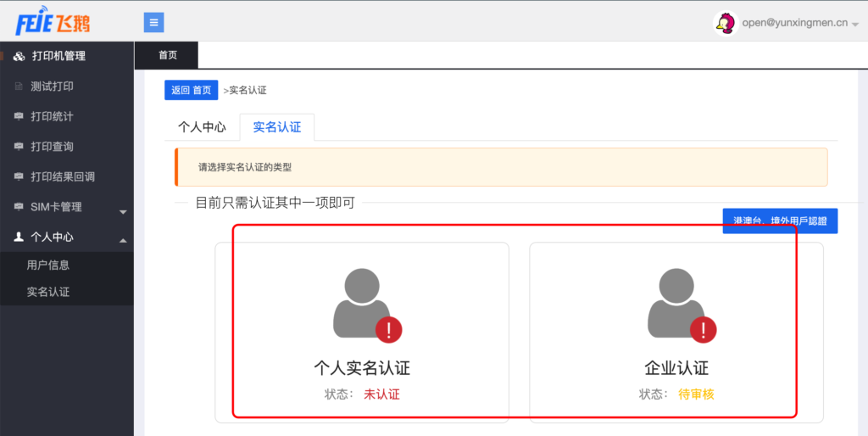Select the 首页 page tab
The image size is (868, 436).
(x=167, y=55)
